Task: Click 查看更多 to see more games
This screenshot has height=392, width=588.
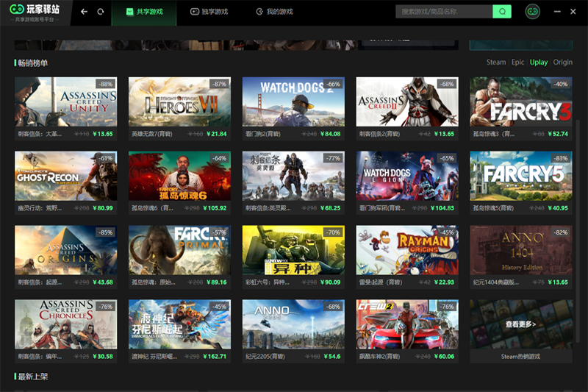Action: (520, 324)
